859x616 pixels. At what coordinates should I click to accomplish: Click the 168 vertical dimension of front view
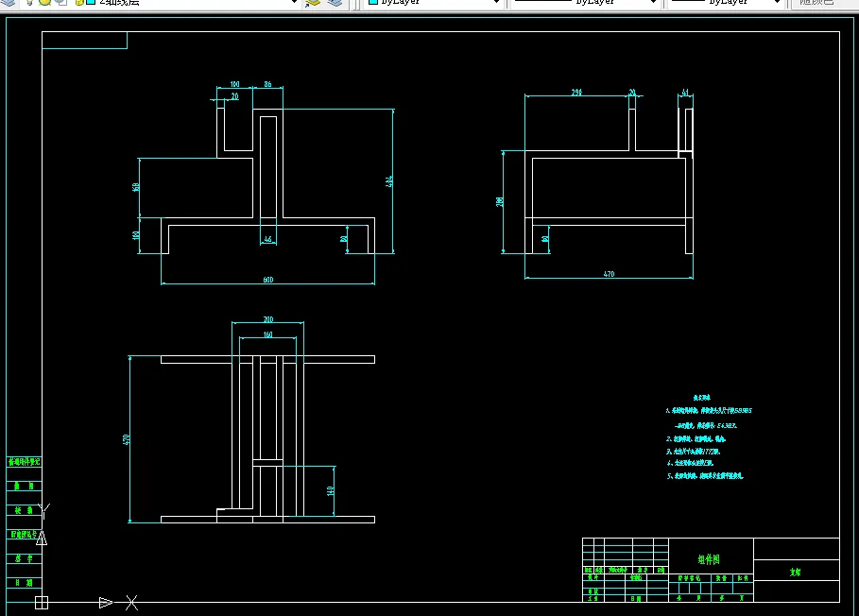[136, 187]
